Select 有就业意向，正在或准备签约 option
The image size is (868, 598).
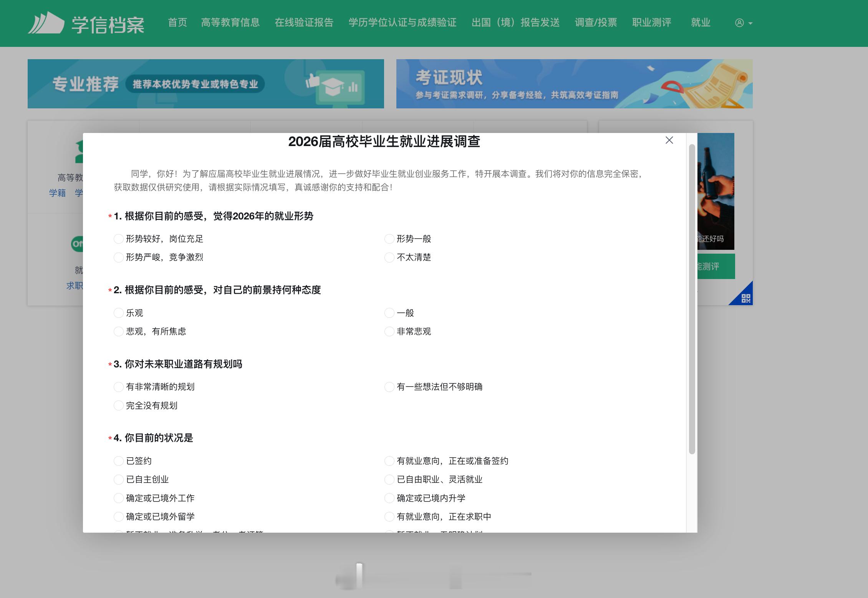(x=389, y=461)
